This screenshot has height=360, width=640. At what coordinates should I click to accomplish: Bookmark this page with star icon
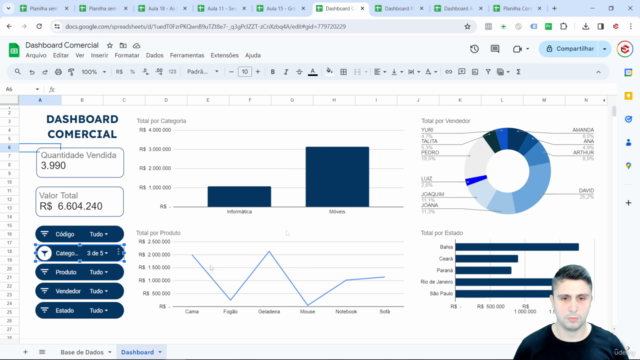coord(467,27)
